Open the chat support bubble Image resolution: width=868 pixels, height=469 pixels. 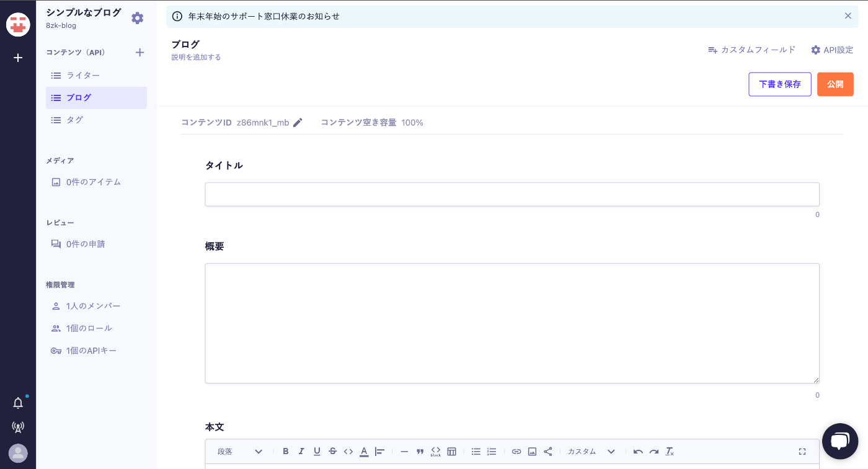pos(840,441)
